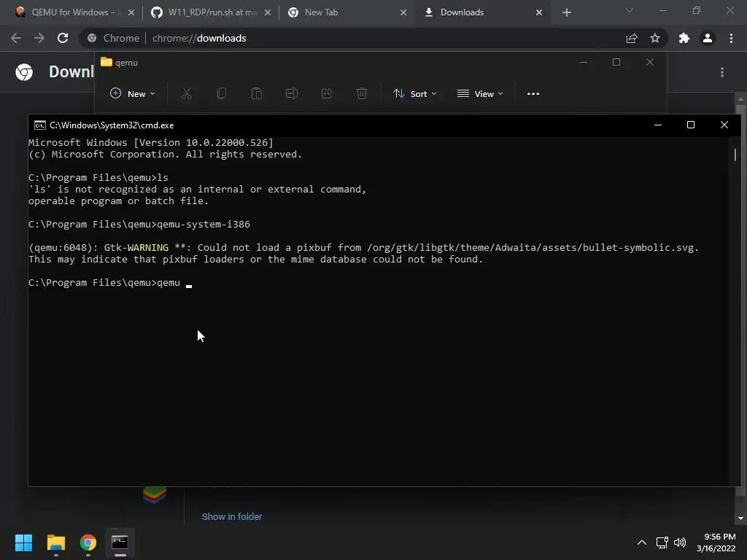
Task: Switch to the W11_RDP/run.sh GitHub tab
Action: [209, 12]
